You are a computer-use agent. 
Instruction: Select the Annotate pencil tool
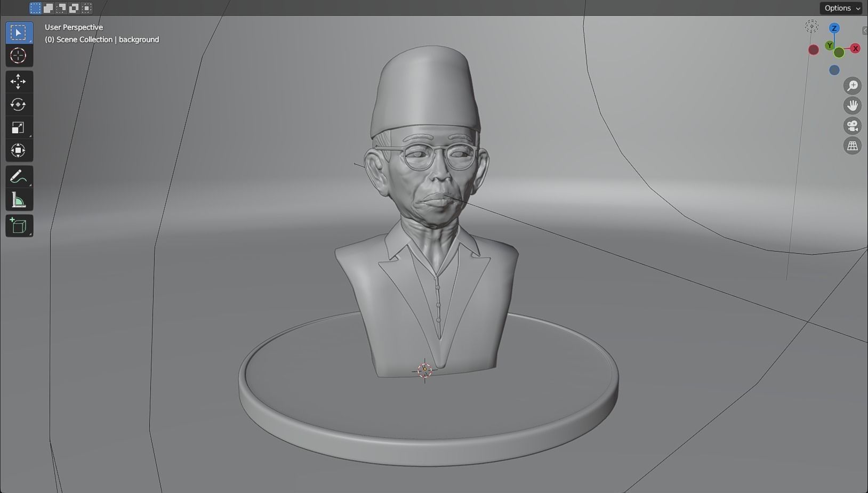(19, 176)
